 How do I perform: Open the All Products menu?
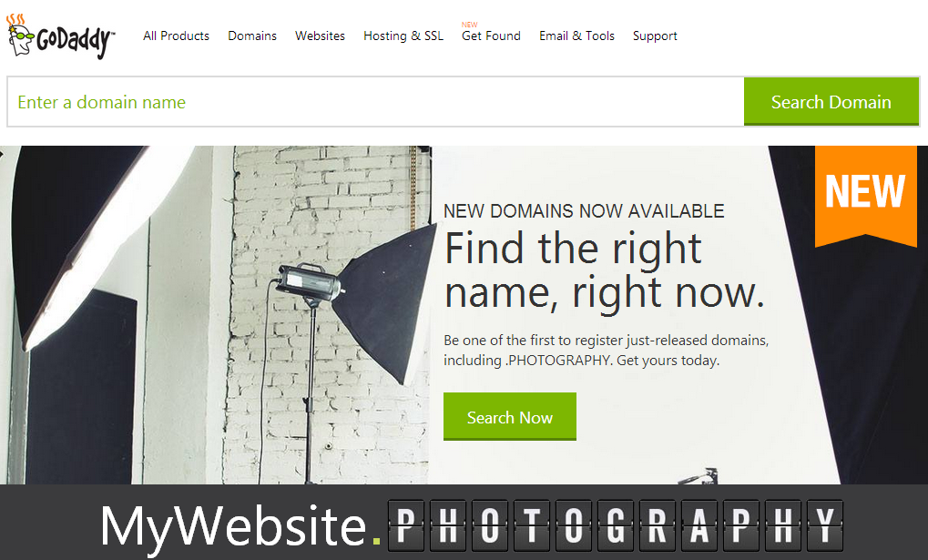pyautogui.click(x=176, y=36)
